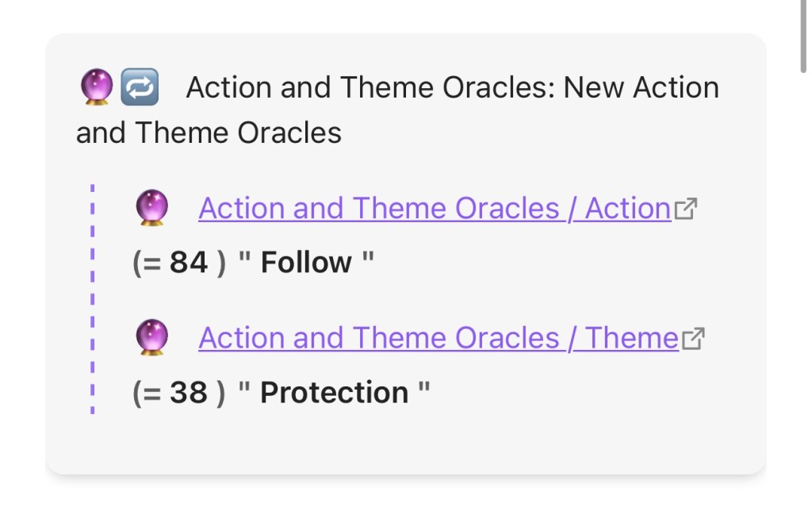This screenshot has height=511, width=812.
Task: Select the bold "Follow" result
Action: click(306, 263)
